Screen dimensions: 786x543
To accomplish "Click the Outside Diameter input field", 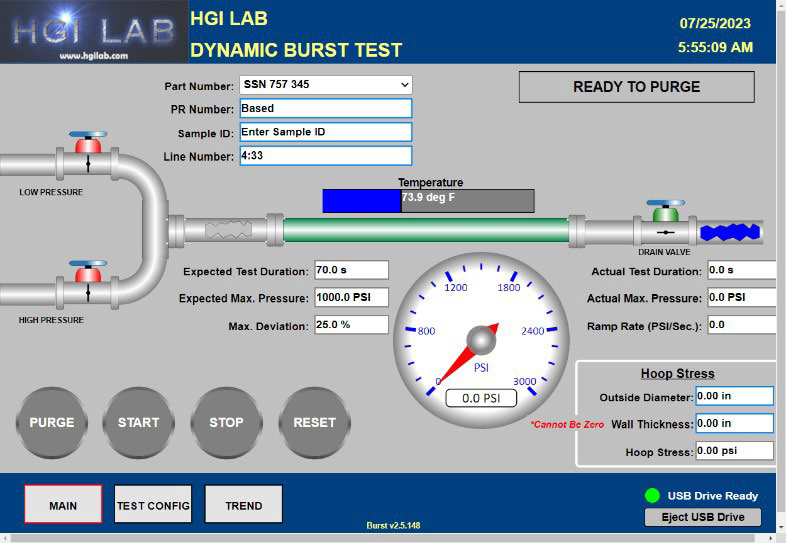I will (734, 396).
